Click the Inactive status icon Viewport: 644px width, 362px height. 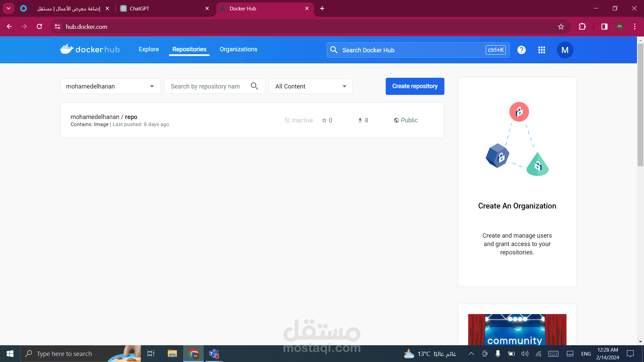(x=287, y=120)
